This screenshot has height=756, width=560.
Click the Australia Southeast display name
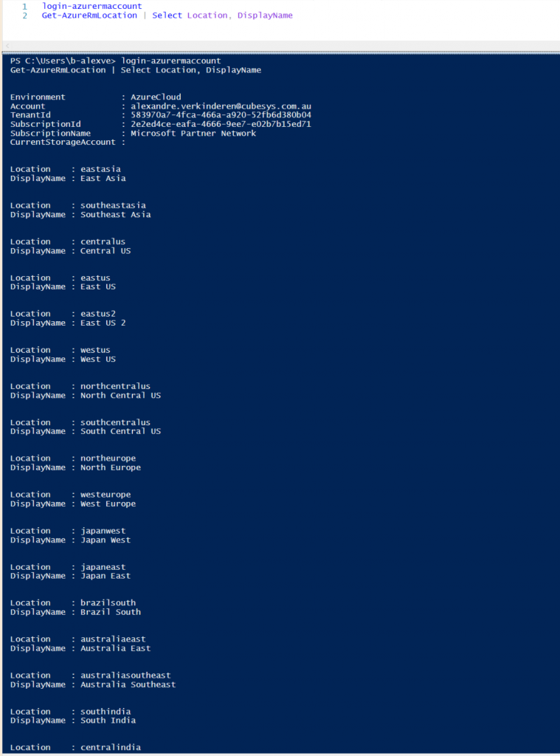(x=128, y=684)
